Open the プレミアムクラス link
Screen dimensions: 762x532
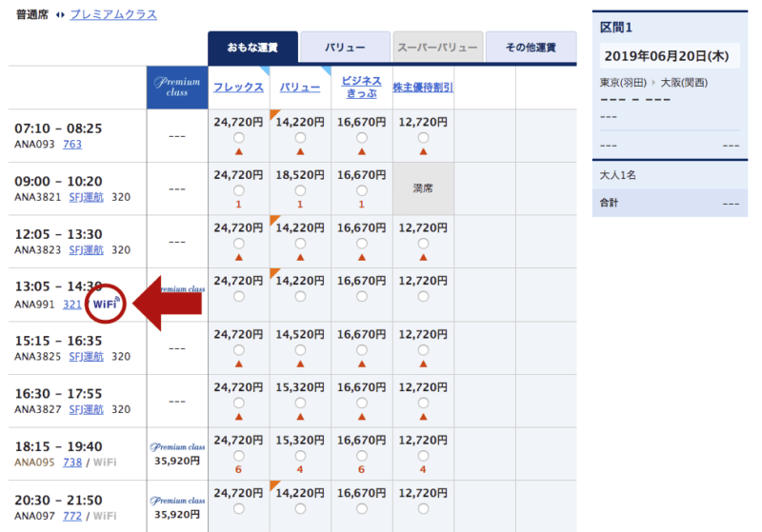[113, 15]
